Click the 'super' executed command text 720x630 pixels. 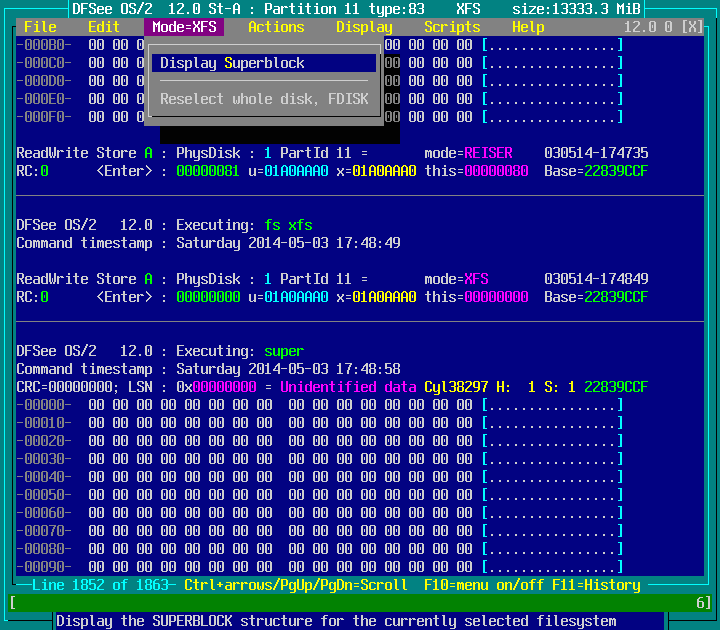[284, 351]
